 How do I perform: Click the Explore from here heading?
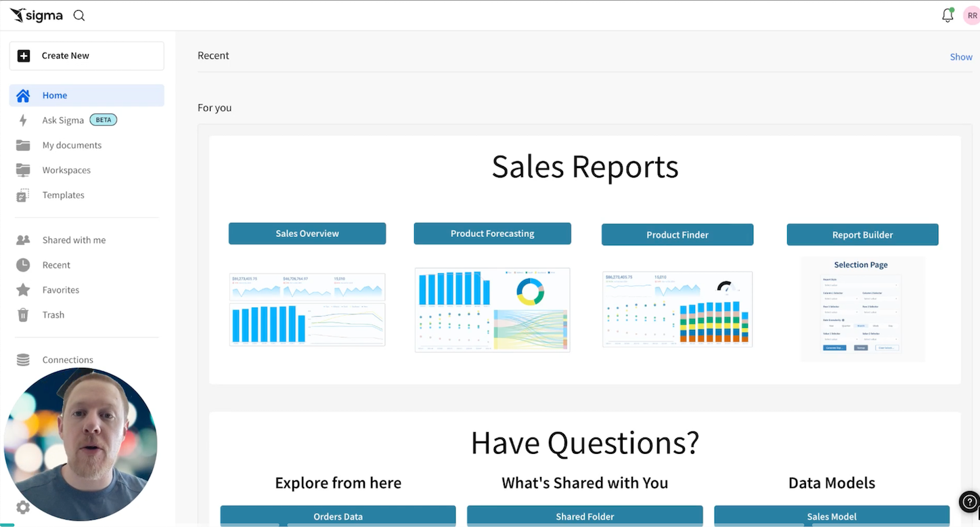coord(338,483)
